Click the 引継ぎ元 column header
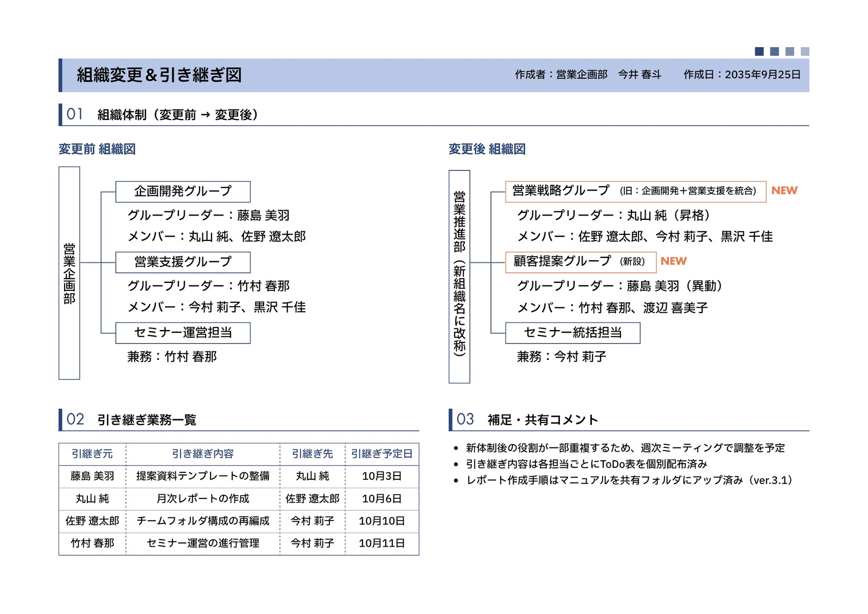This screenshot has width=868, height=614. [92, 454]
